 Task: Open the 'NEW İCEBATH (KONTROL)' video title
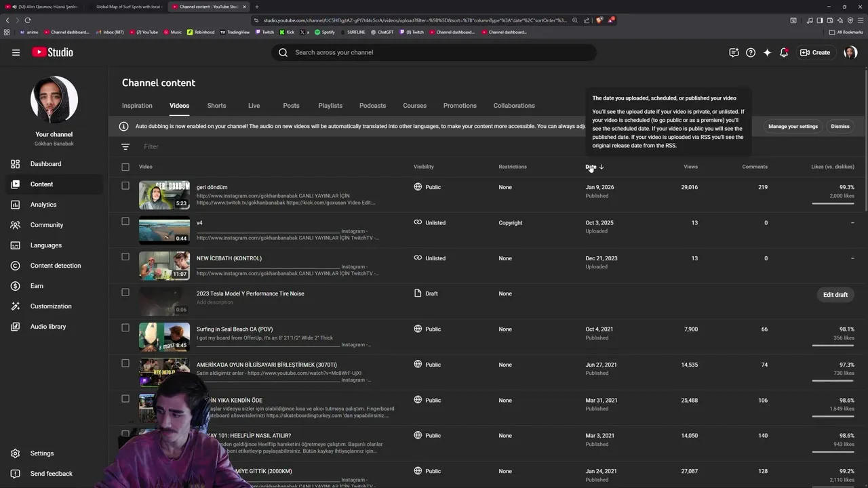229,258
